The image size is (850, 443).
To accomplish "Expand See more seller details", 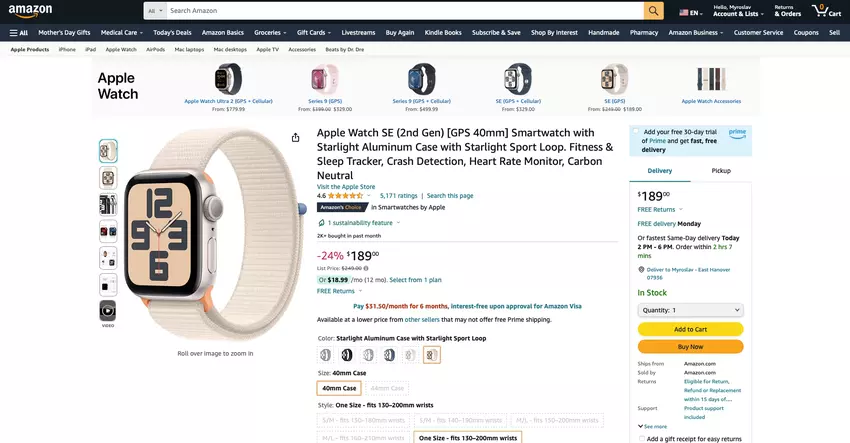I will 653,426.
